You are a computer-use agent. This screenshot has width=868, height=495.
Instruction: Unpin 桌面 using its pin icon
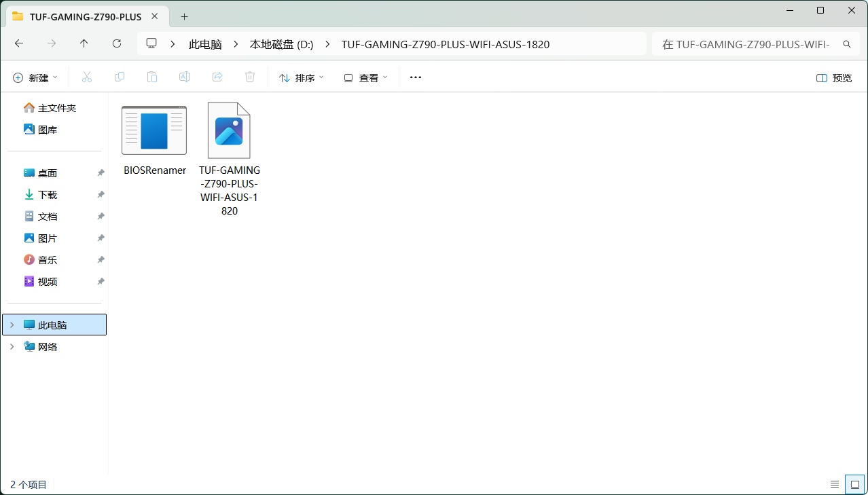pos(101,173)
